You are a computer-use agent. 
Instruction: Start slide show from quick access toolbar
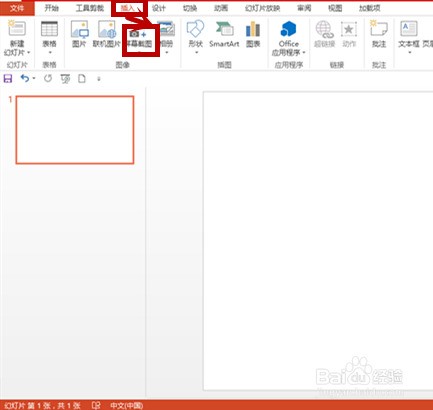point(65,79)
